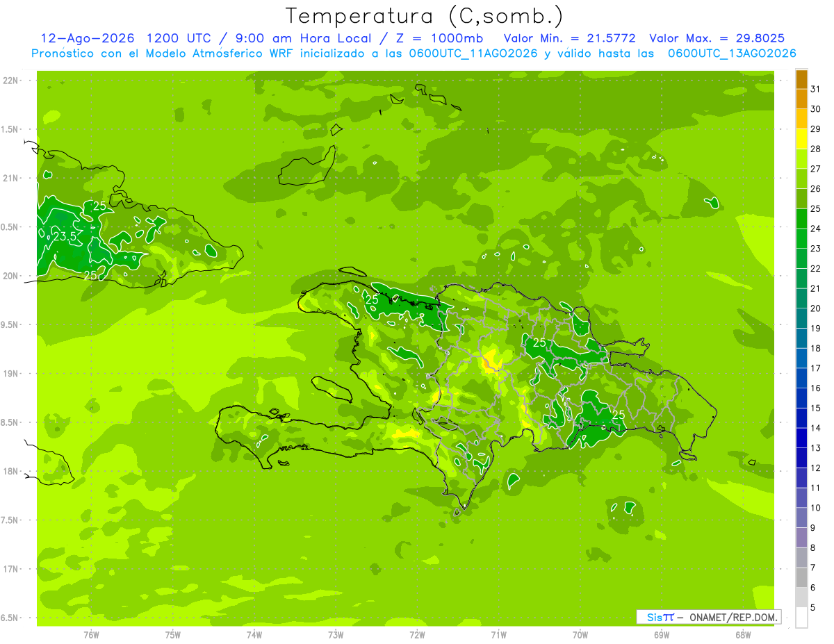This screenshot has width=834, height=644.
Task: Pick the white swatch at legend bottom near 5
Action: coord(801,618)
